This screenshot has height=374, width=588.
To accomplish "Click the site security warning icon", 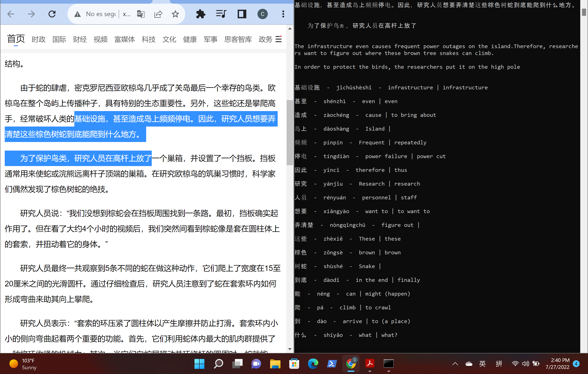I will (77, 14).
